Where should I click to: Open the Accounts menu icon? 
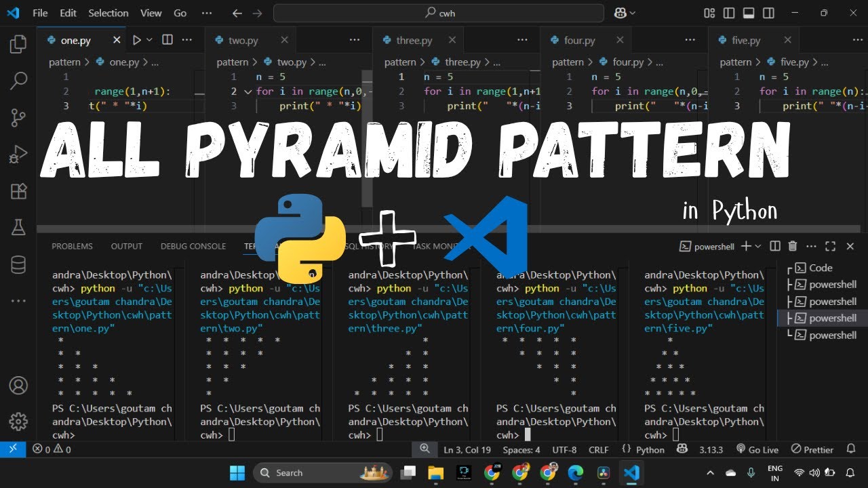[18, 386]
